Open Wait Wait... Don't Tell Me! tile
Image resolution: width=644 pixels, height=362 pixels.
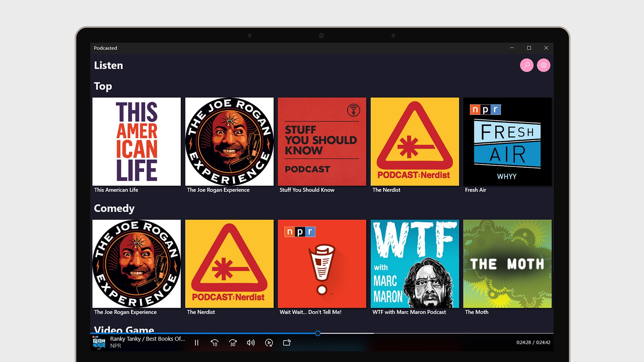tap(322, 264)
